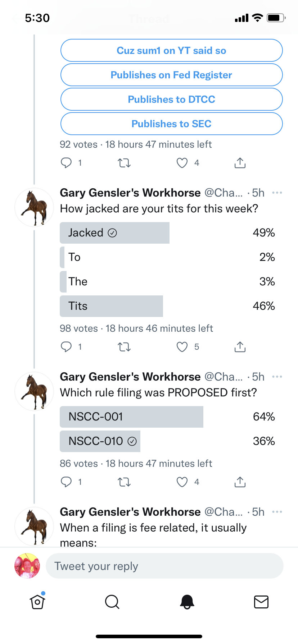The height and width of the screenshot is (644, 298).
Task: Like the 'How jacked' poll tweet
Action: 182,347
